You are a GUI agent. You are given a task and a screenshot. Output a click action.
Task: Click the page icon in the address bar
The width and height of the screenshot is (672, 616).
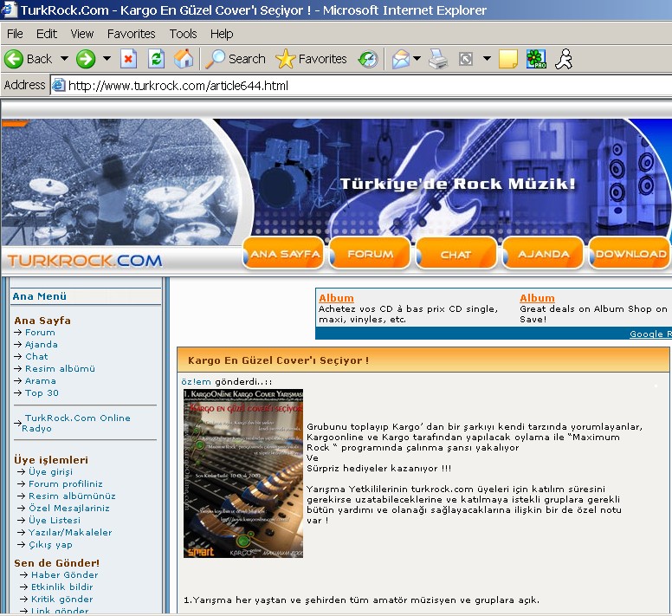pos(58,85)
